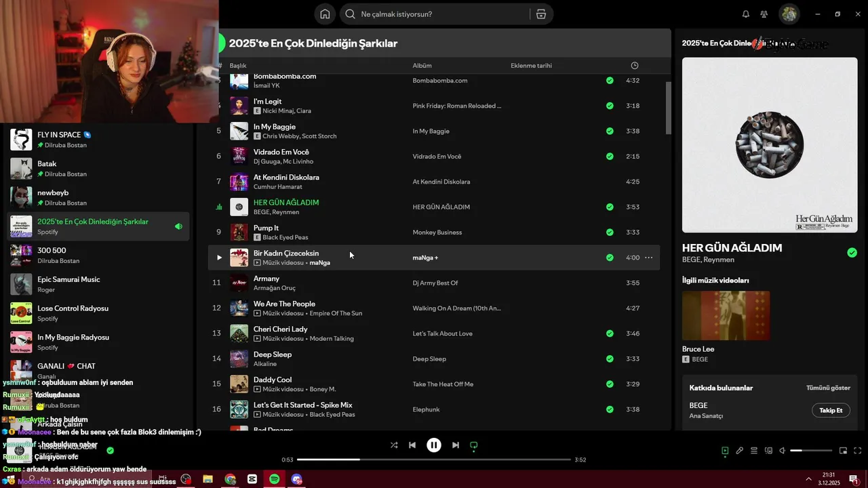868x488 pixels.
Task: Click the Armany track cover thumbnail
Action: click(239, 283)
